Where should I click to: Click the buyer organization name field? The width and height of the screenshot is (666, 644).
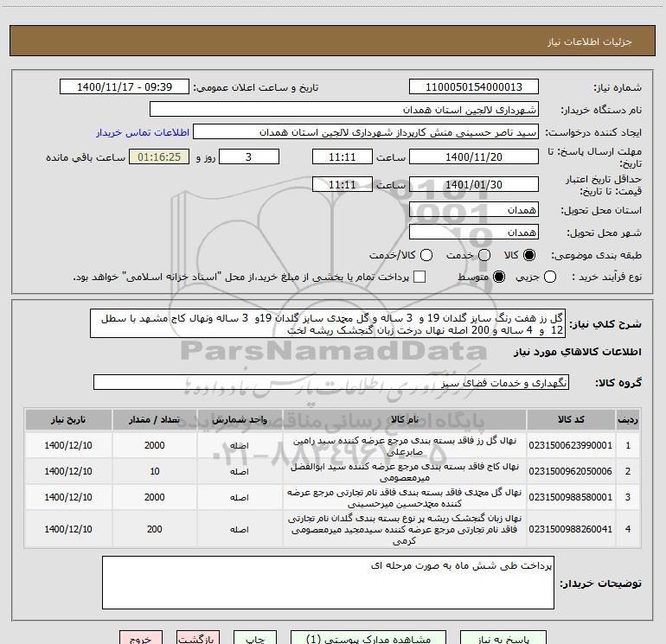344,110
